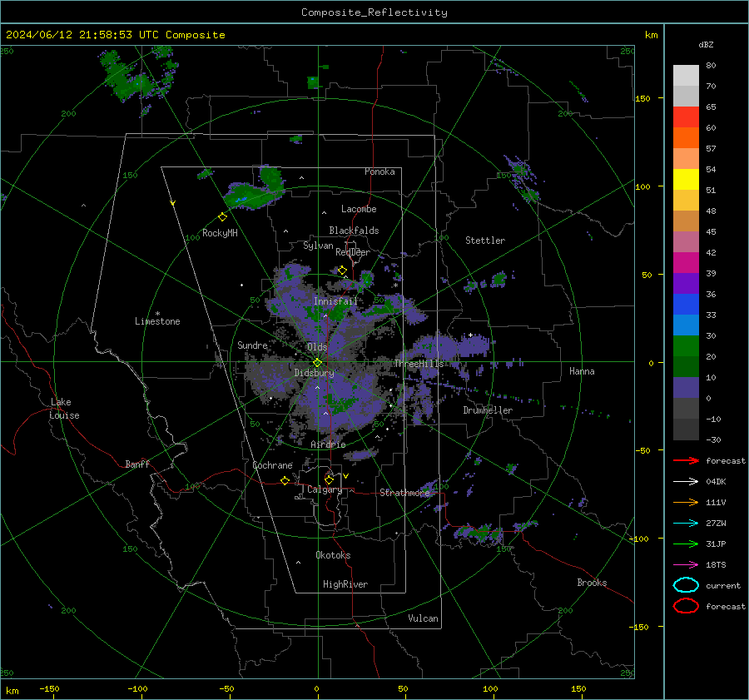Pick the red 65-60 dBZ swatch
Image resolution: width=749 pixels, height=700 pixels.
point(686,117)
